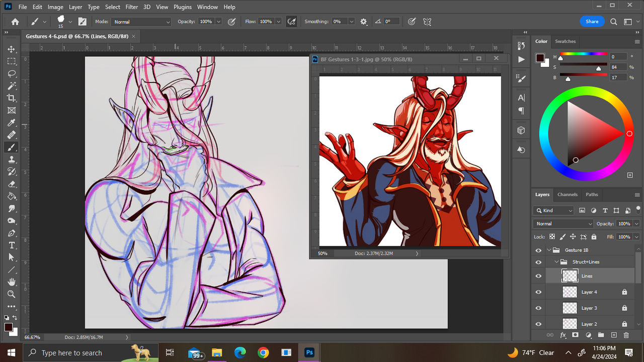Screen dimensions: 644x362
Task: Open the Actions panel play icon
Action: tap(521, 59)
